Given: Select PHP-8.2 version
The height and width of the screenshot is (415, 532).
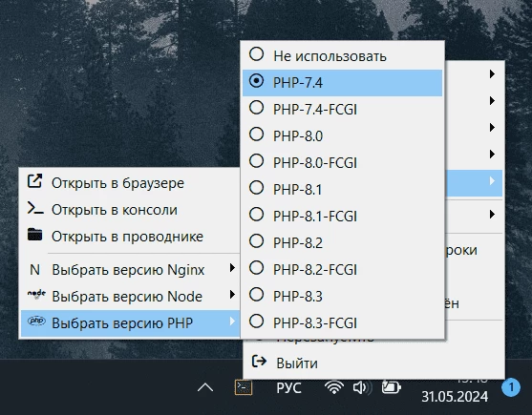Looking at the screenshot, I should click(x=342, y=242).
